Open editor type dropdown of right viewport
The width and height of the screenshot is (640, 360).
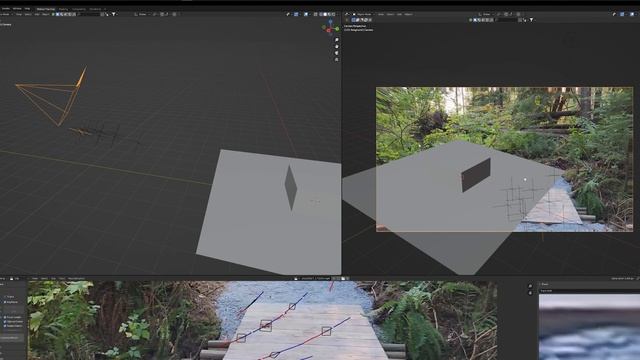[347, 14]
